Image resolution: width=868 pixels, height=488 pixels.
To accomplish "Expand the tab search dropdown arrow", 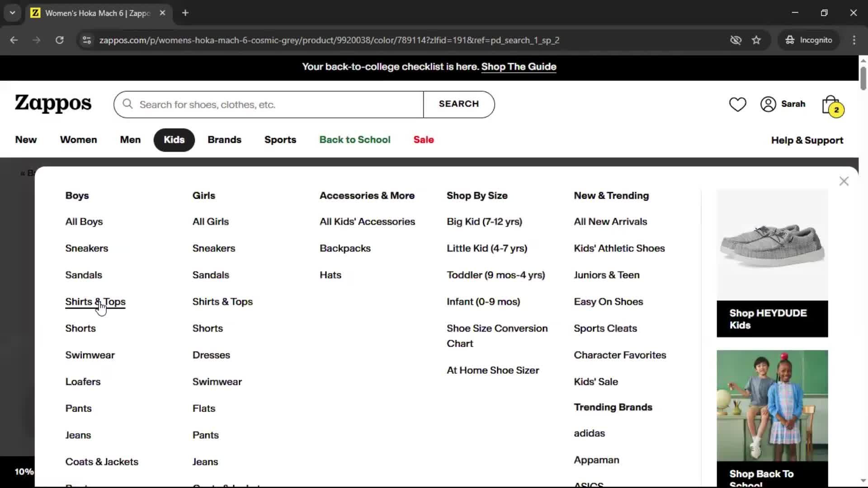I will [12, 13].
